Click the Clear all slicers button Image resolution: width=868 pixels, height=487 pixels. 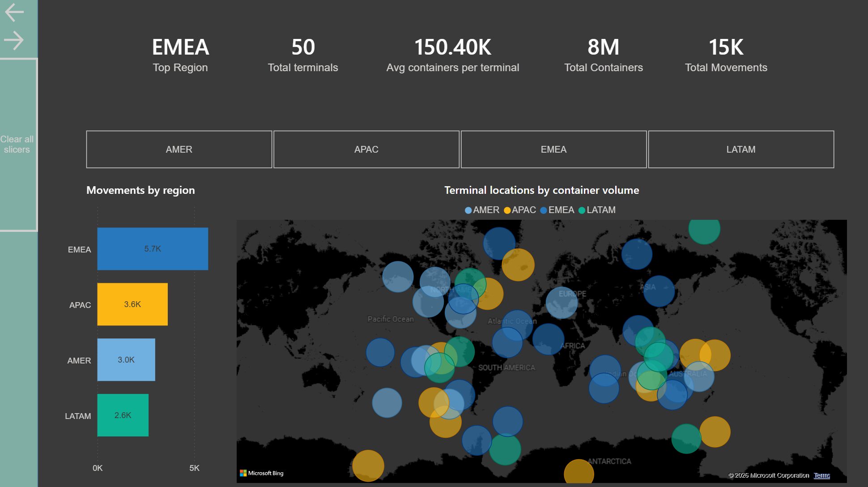(17, 144)
